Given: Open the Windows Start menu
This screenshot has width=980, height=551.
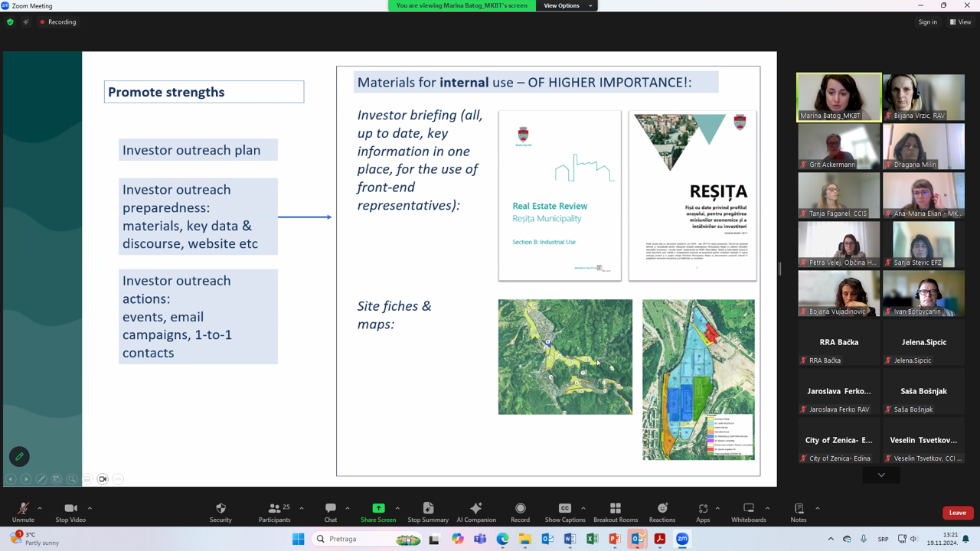Looking at the screenshot, I should [x=299, y=539].
